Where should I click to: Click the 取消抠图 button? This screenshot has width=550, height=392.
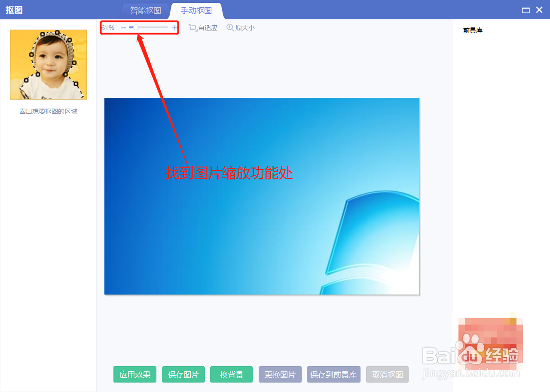click(x=388, y=374)
